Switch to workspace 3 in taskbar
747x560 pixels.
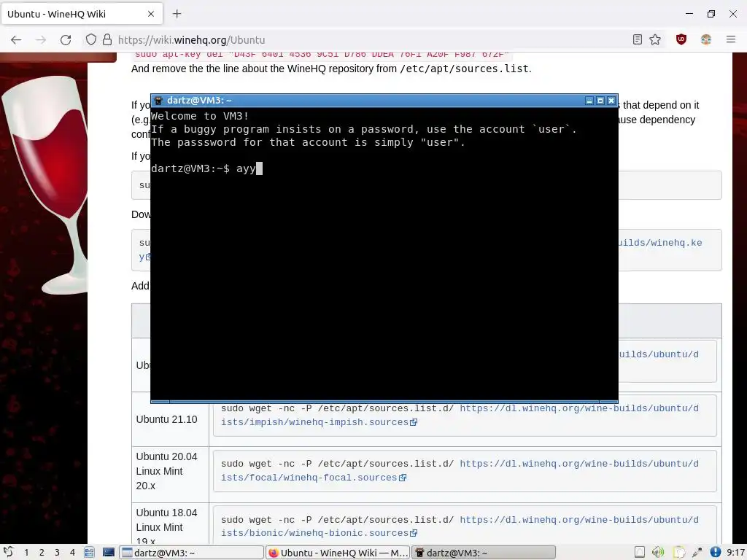tap(57, 553)
